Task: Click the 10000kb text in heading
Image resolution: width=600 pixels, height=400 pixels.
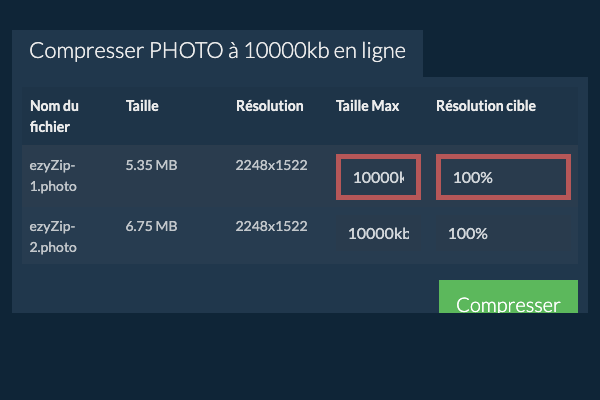Action: [287, 51]
